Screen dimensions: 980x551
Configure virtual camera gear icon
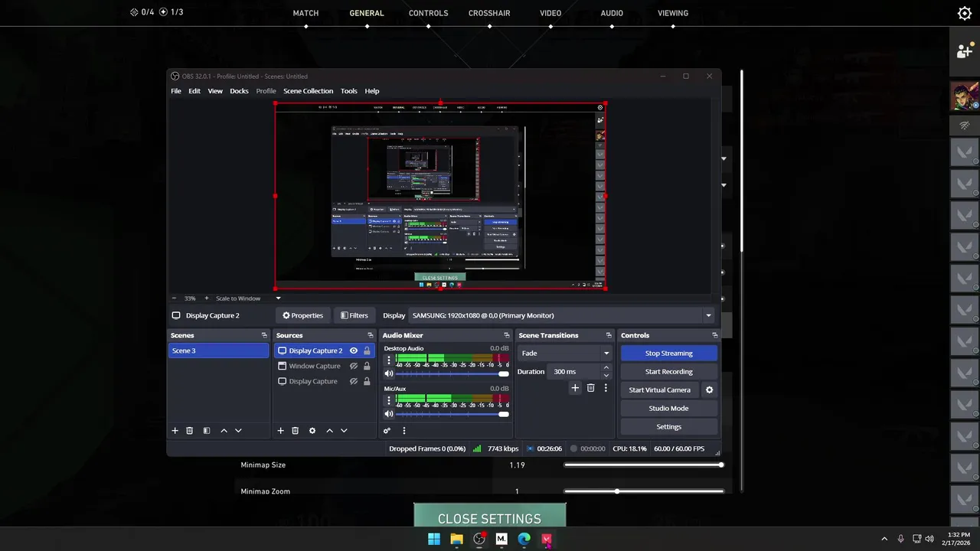click(709, 390)
